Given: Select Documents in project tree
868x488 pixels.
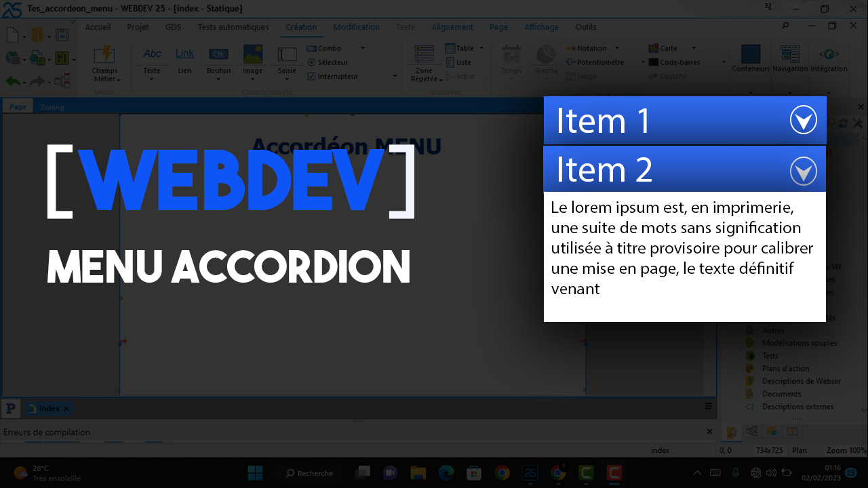Looking at the screenshot, I should [x=782, y=394].
